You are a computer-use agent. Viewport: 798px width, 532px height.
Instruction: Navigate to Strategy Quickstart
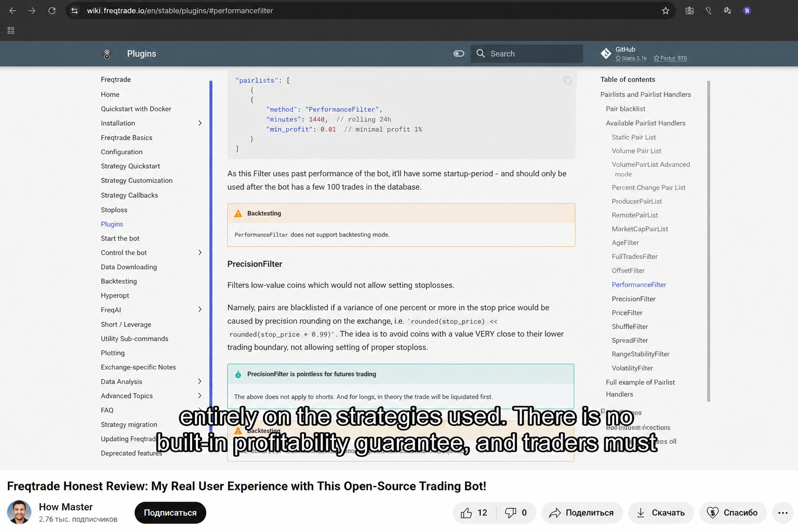point(130,166)
